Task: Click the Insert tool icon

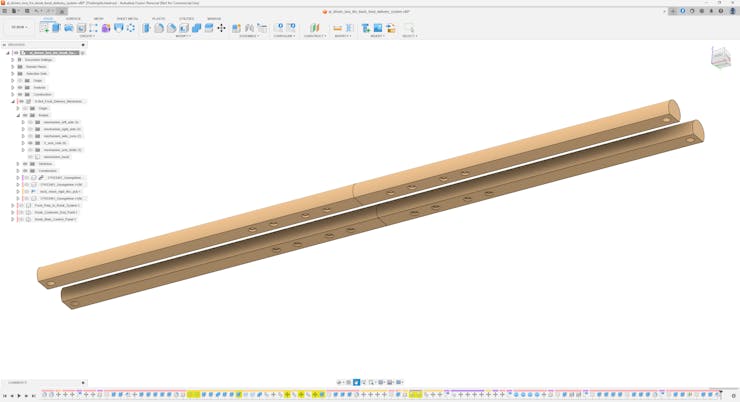Action: click(x=366, y=28)
